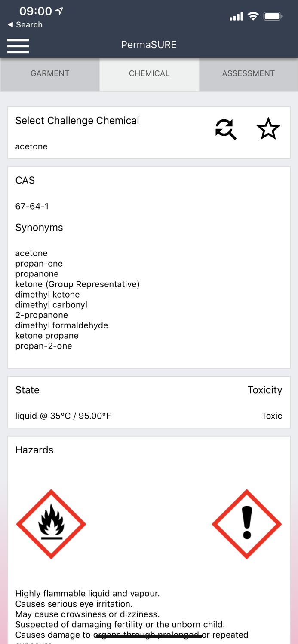Tap the chemical search refresh icon
The width and height of the screenshot is (298, 644).
point(226,129)
